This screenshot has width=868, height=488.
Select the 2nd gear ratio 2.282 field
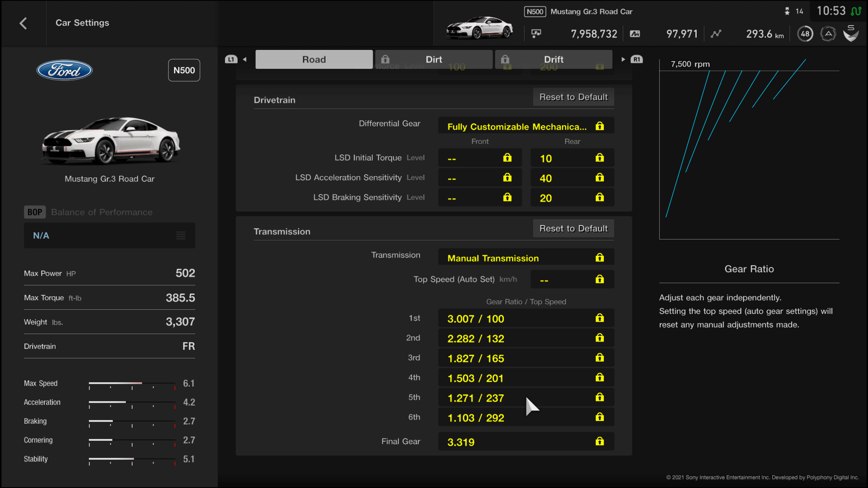pyautogui.click(x=526, y=338)
